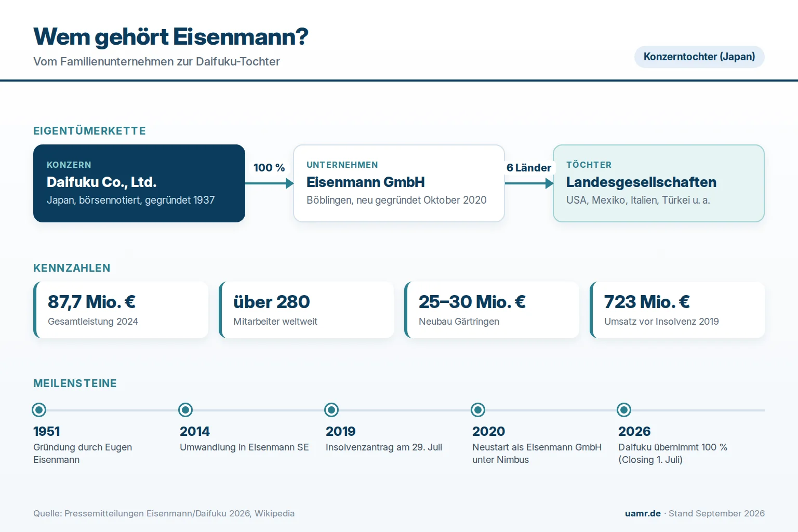Click the year label 2020
Image resolution: width=798 pixels, height=532 pixels.
coord(488,431)
